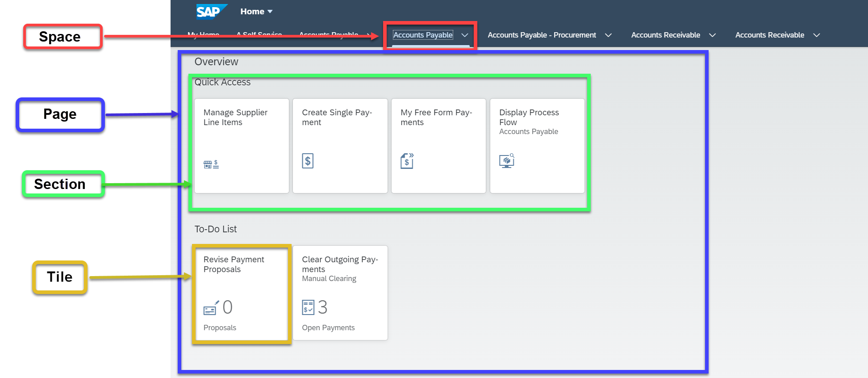Launch Create Single Payment via its title
Viewport: 868px width, 378px height.
point(337,118)
